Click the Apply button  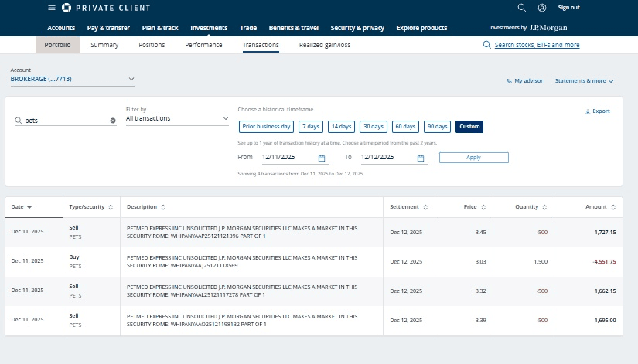pos(473,158)
